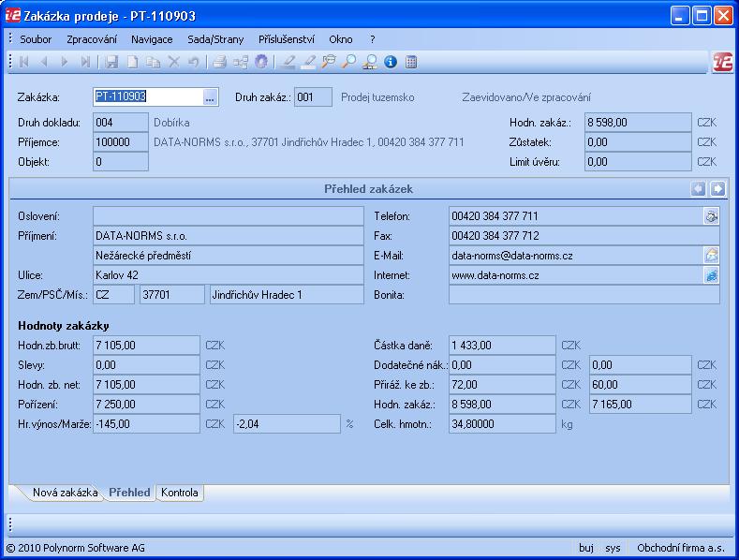Go to next overview page arrow
739x560 pixels.
pyautogui.click(x=717, y=188)
